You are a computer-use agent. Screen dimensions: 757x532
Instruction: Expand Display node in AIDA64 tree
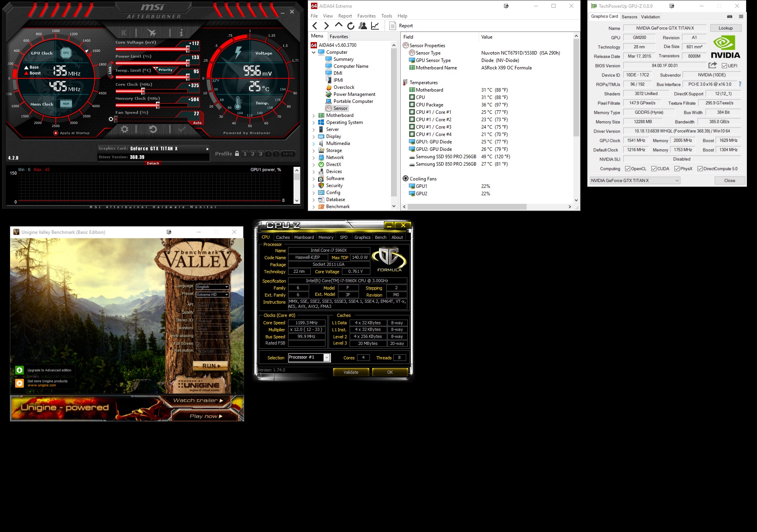point(314,137)
